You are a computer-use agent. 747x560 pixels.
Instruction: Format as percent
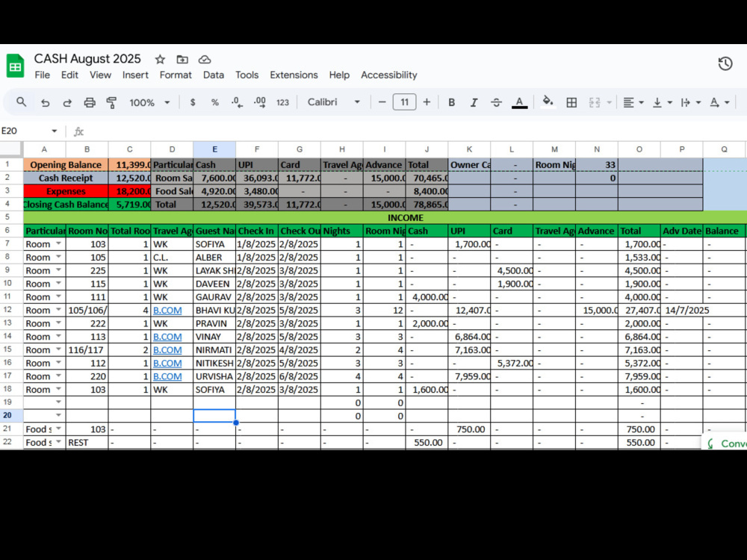(x=215, y=102)
